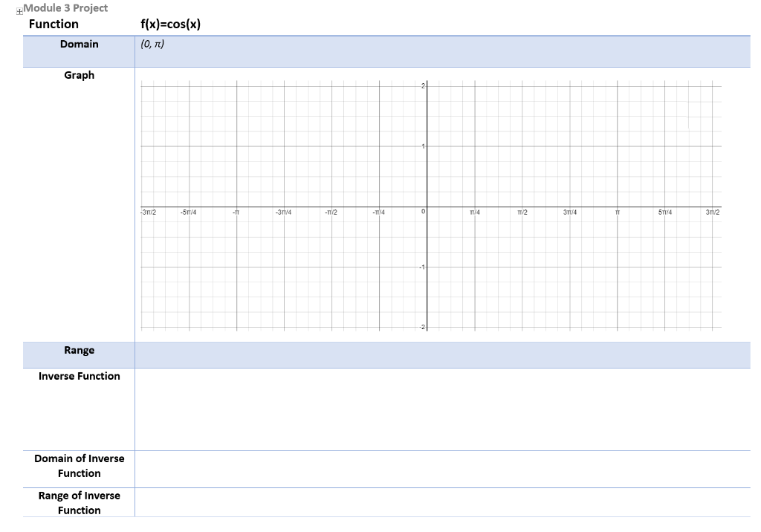Select the -π tick label on the x-axis
Image resolution: width=761 pixels, height=532 pixels.
click(x=237, y=213)
